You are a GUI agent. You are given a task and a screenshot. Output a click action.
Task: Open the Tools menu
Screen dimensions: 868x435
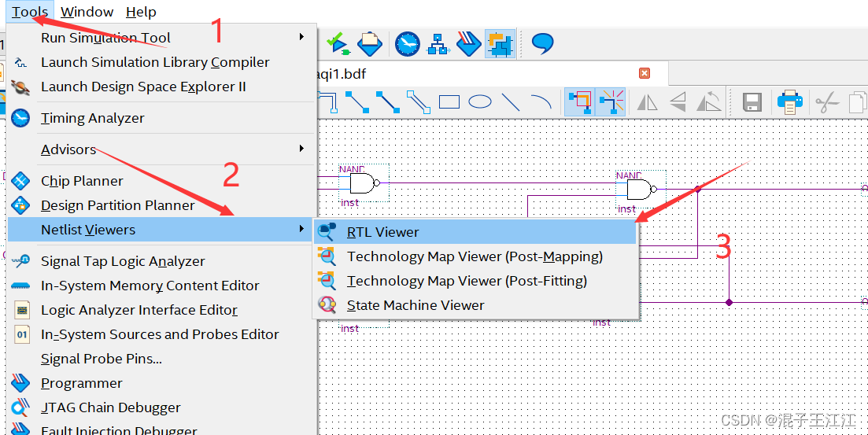pos(30,12)
